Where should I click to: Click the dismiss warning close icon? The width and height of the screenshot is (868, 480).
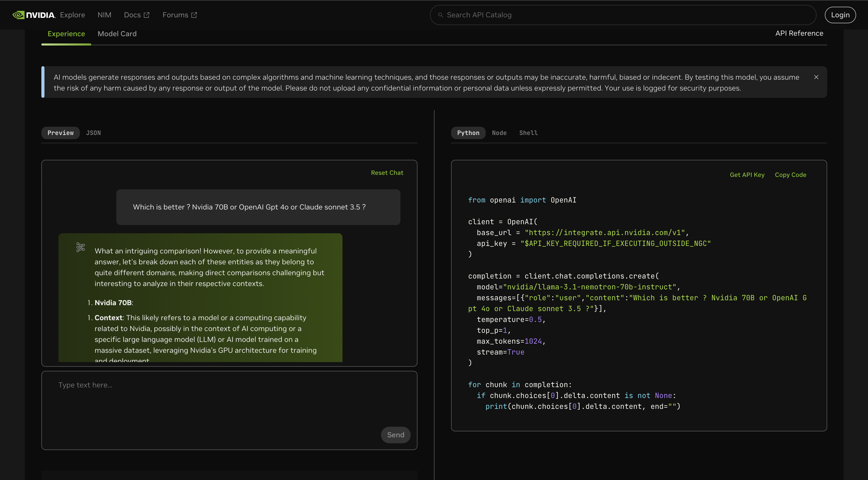(x=816, y=77)
